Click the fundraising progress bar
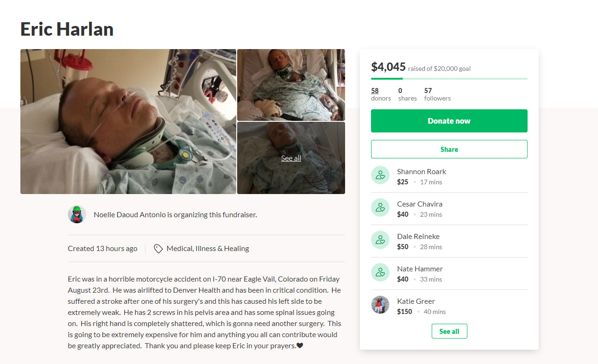Screen dimensions: 598x364 pyautogui.click(x=449, y=79)
